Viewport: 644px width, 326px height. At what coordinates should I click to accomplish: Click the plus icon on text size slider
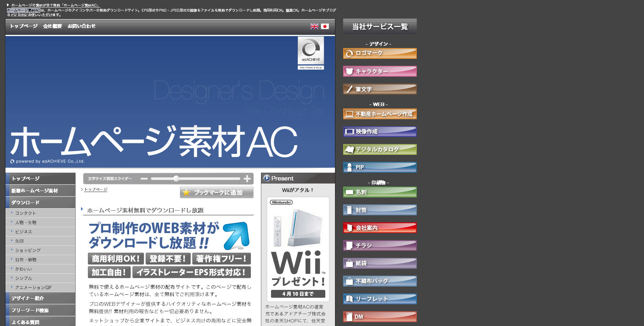(247, 178)
